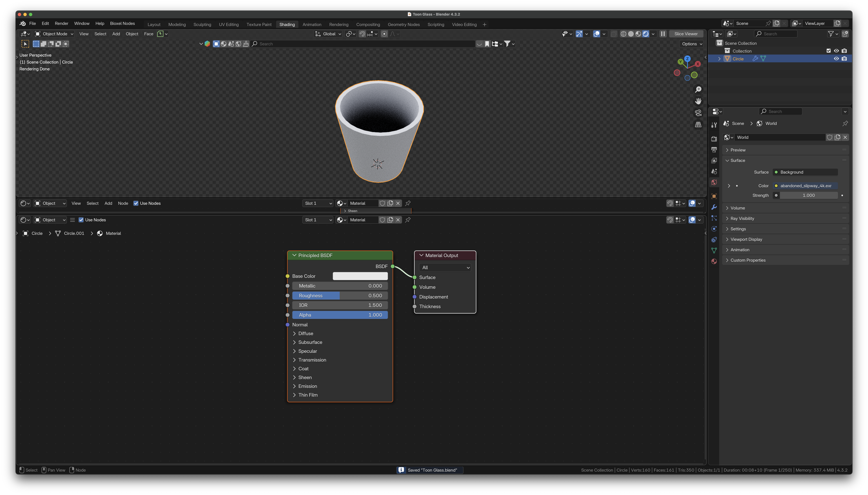Viewport: 868px width, 495px height.
Task: Select solid viewport shading
Action: click(x=631, y=34)
